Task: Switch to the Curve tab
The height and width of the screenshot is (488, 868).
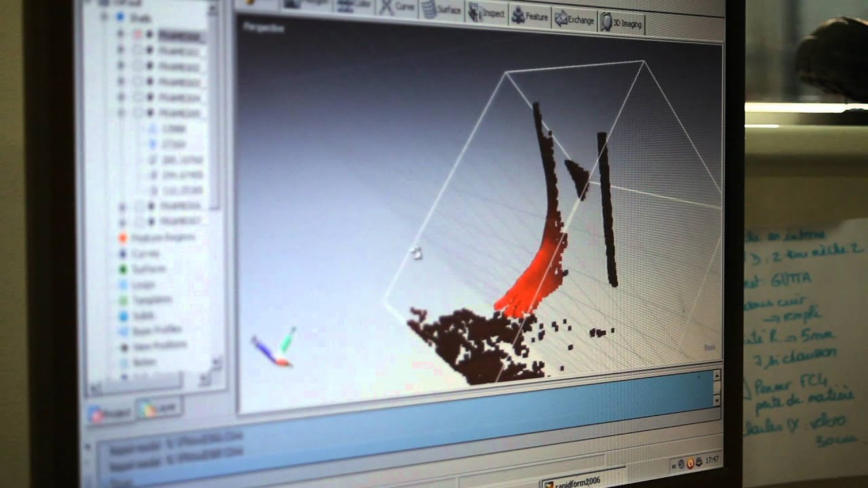Action: point(397,7)
